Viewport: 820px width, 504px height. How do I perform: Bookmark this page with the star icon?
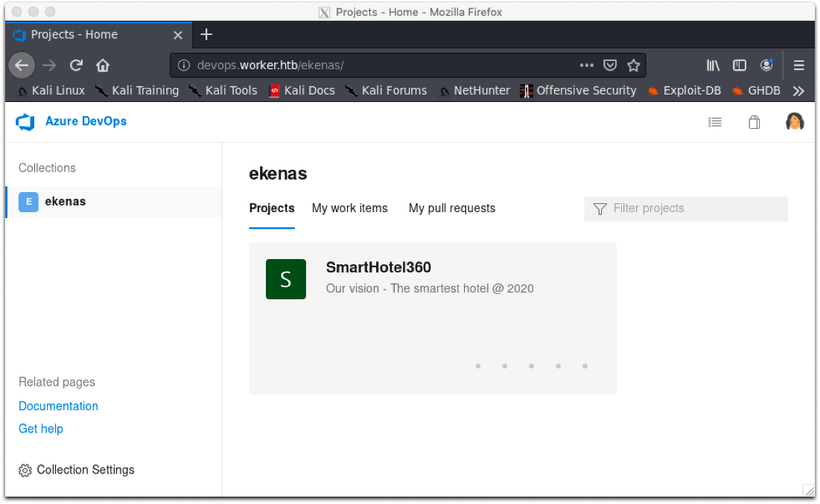(633, 66)
